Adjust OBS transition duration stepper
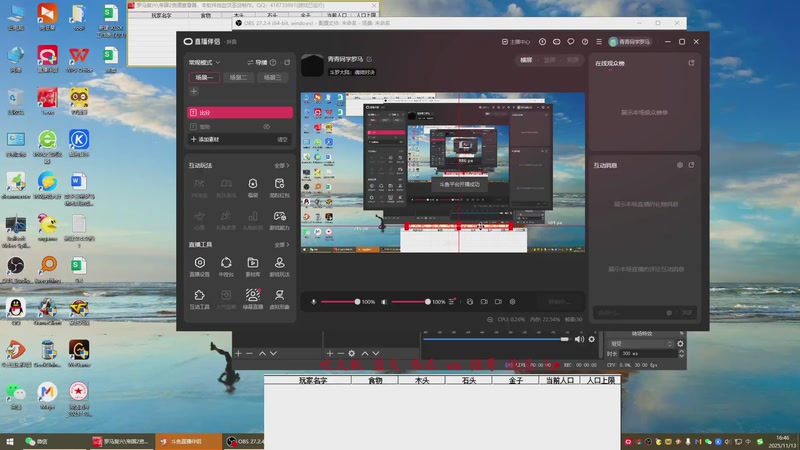Screen dimensions: 800x450 tap(681, 354)
